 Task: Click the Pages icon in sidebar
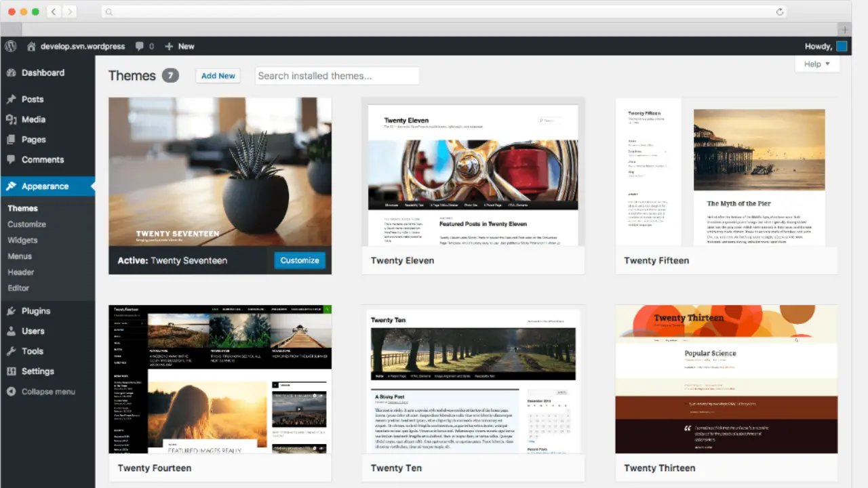11,140
